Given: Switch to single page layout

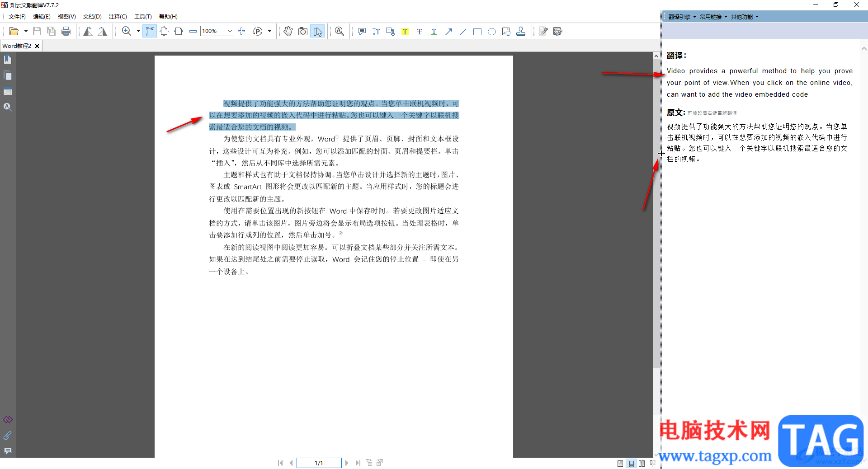Looking at the screenshot, I should (620, 464).
